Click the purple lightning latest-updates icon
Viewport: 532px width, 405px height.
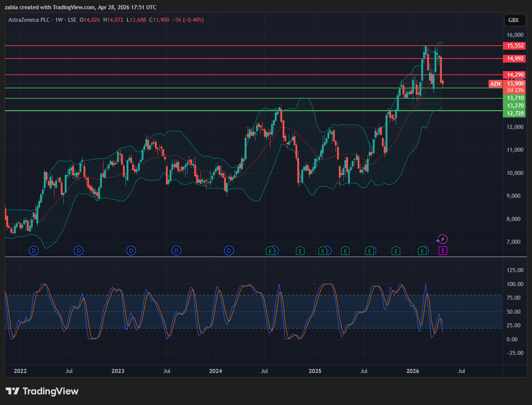(442, 239)
